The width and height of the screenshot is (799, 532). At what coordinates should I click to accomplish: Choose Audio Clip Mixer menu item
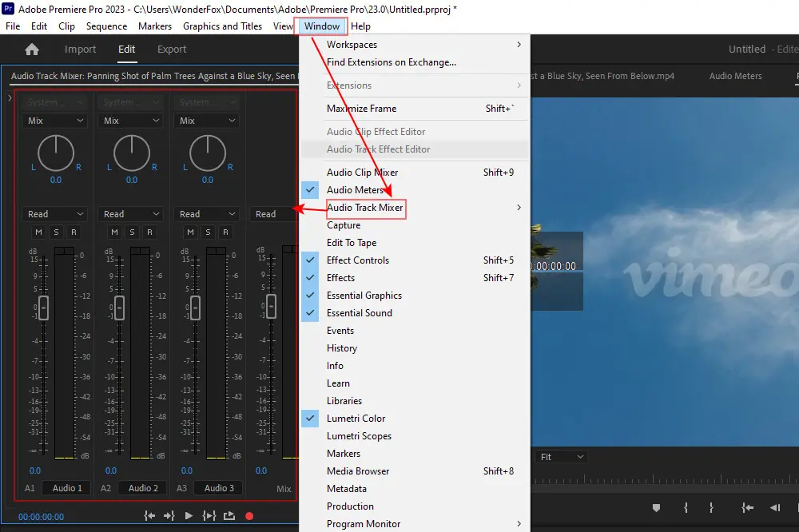(415, 173)
